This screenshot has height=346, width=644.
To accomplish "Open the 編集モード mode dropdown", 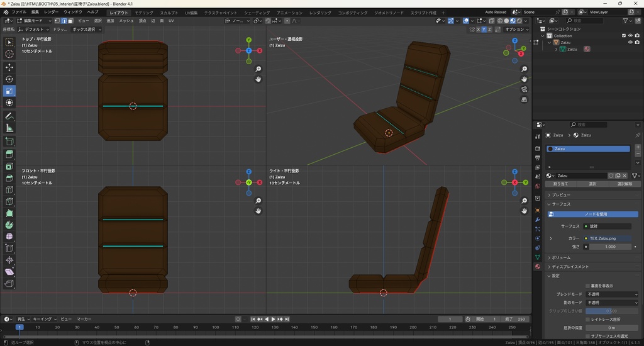I will 33,21.
